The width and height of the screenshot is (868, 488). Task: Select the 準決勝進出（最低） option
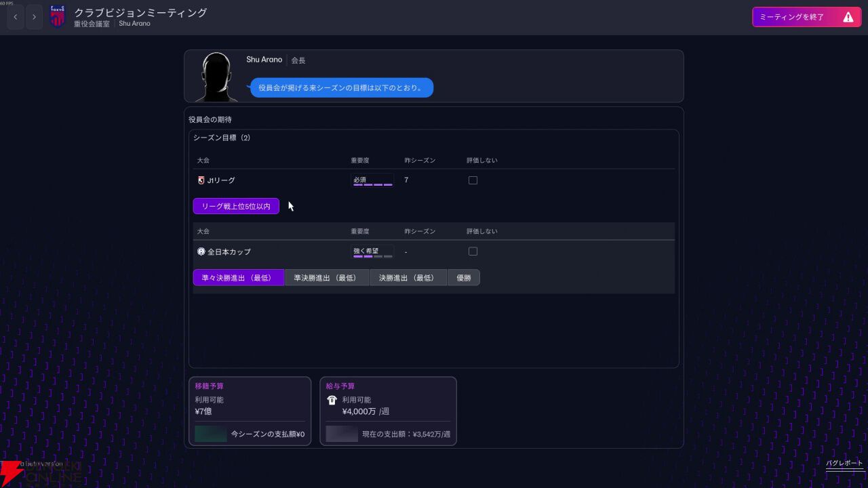click(x=327, y=277)
